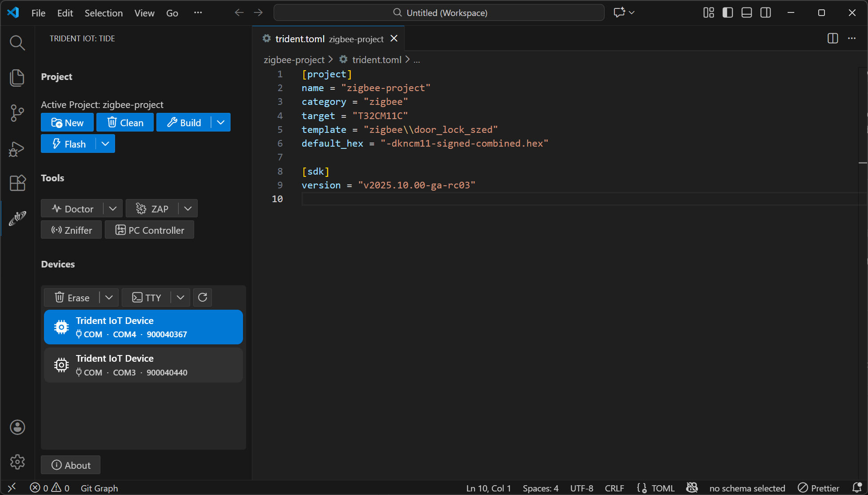Open Customize Layout icon in title bar
Image resolution: width=868 pixels, height=495 pixels.
pos(709,13)
